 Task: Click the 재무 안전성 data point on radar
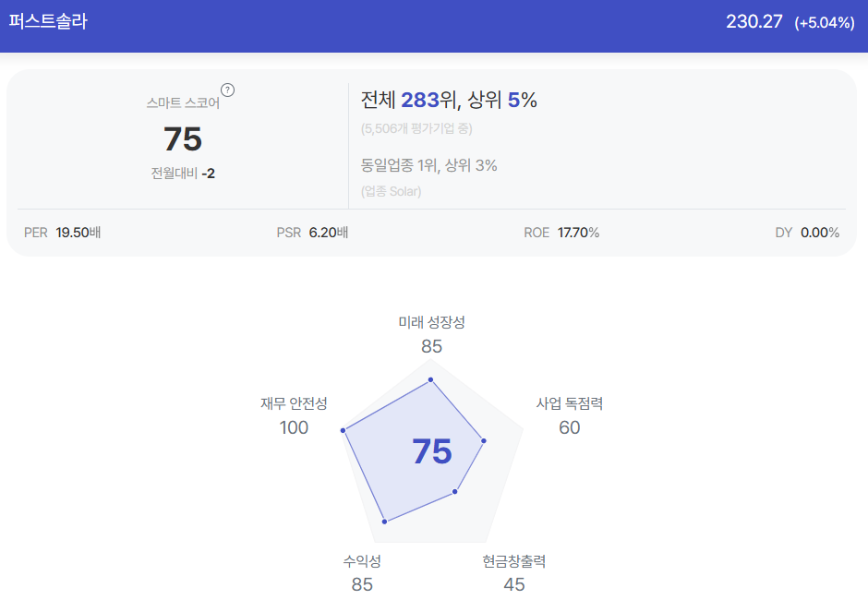pos(344,430)
